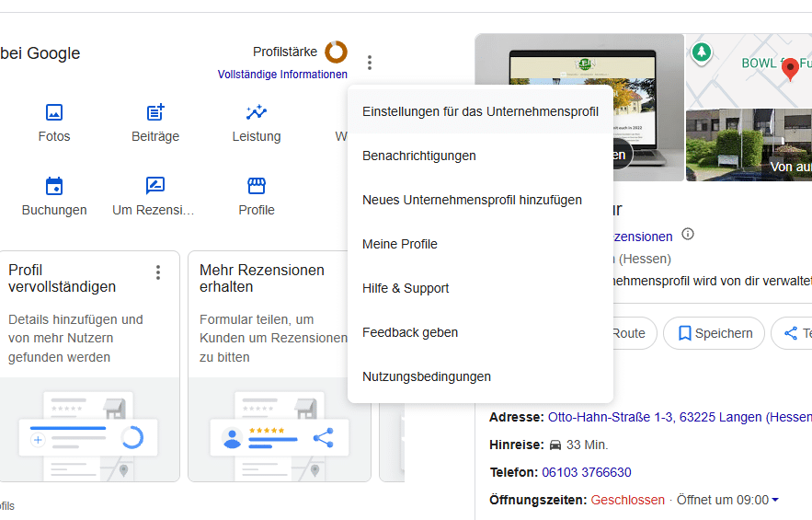
Task: Click the three-dot menu beside Profilstärke
Action: (x=370, y=63)
